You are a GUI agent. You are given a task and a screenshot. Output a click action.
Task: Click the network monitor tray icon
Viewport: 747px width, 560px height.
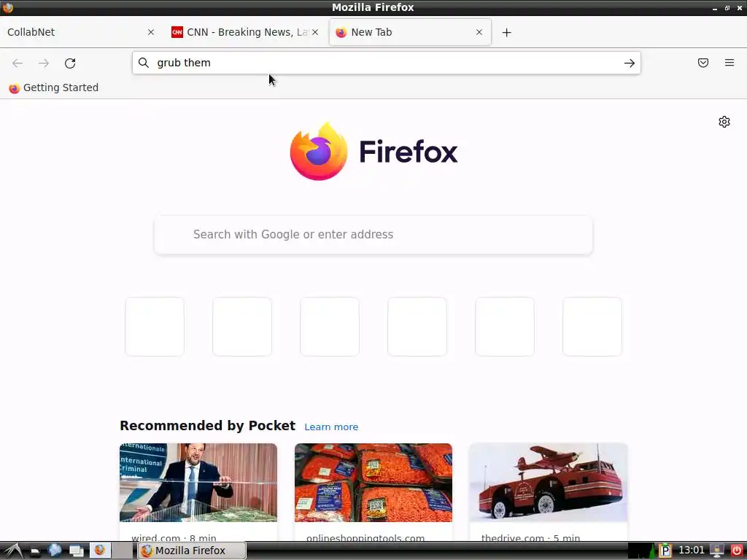tap(716, 551)
